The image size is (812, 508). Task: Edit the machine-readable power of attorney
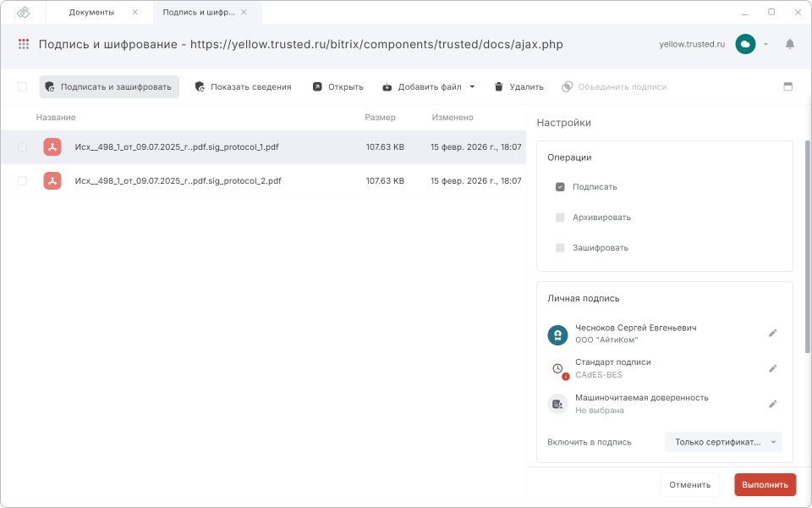772,404
